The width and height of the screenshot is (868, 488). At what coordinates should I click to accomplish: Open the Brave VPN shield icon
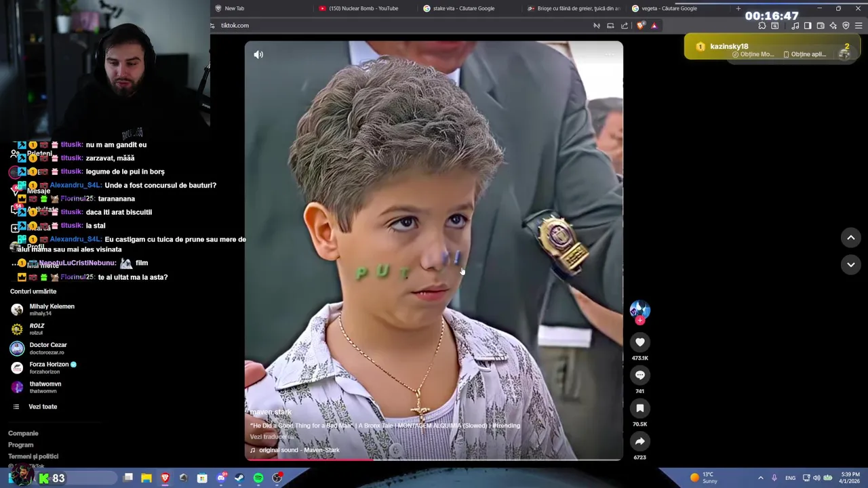tap(846, 26)
